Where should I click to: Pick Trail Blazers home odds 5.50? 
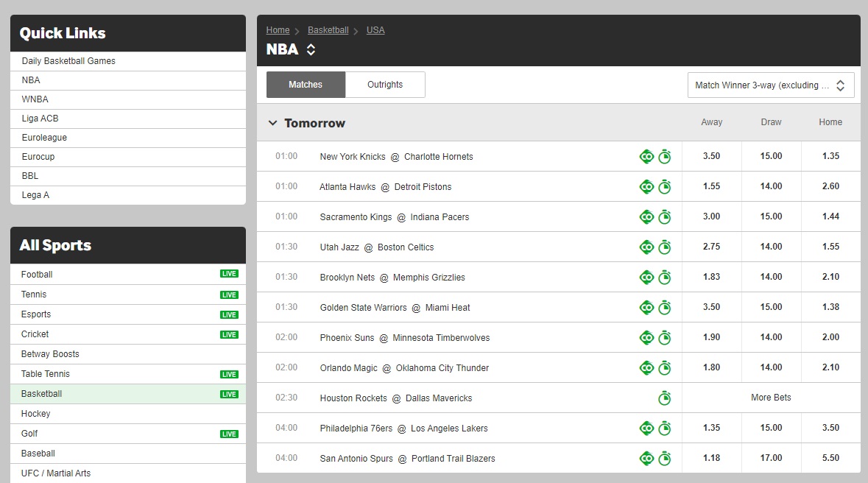pos(831,458)
